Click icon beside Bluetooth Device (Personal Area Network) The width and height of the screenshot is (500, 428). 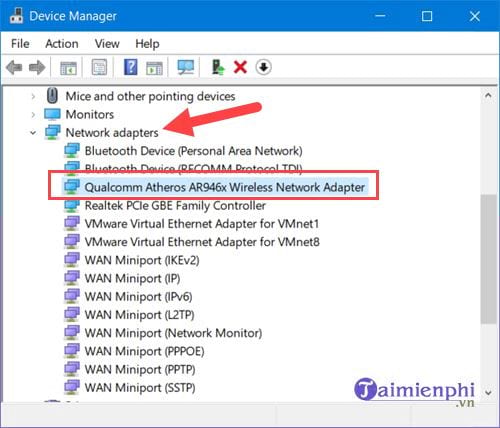coord(72,150)
